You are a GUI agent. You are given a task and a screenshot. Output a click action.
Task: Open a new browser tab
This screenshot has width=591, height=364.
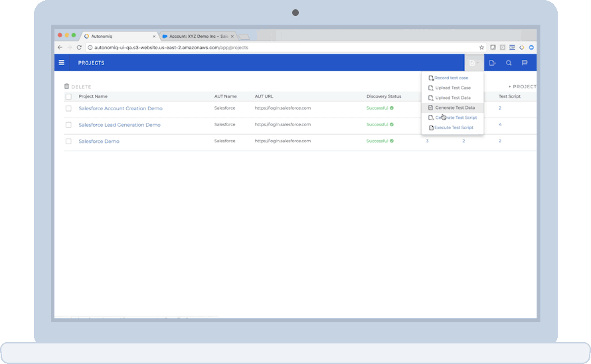pos(244,37)
